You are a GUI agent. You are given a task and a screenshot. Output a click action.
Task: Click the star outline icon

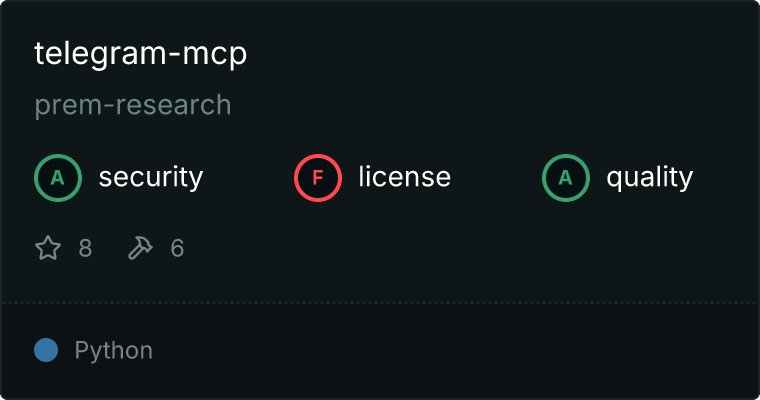coord(48,248)
